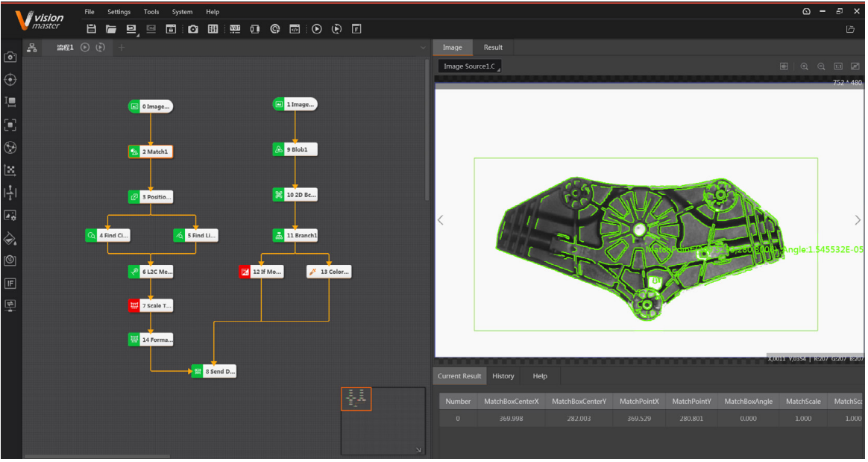Open the camera management toolbar icon
The image size is (868, 462).
tap(193, 29)
